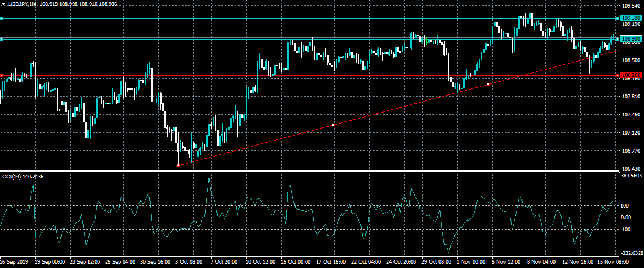Click the 109.190 value on the price axis
This screenshot has width=644, height=268.
(632, 24)
